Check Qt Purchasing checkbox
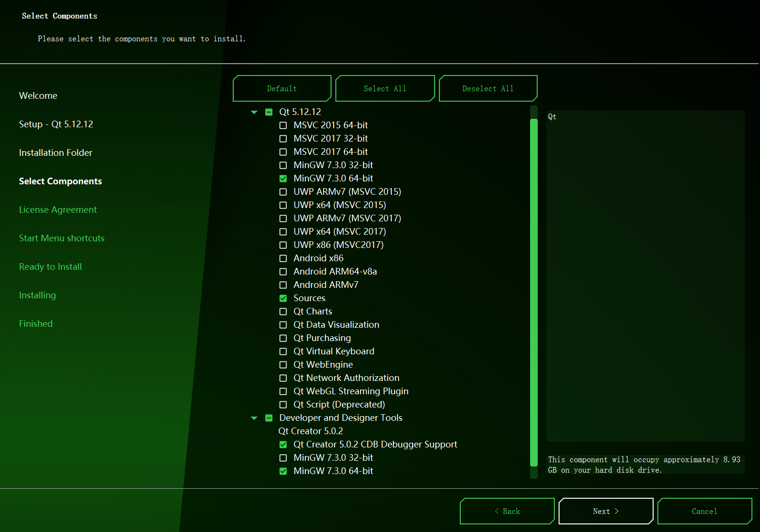This screenshot has width=760, height=532. click(x=283, y=338)
